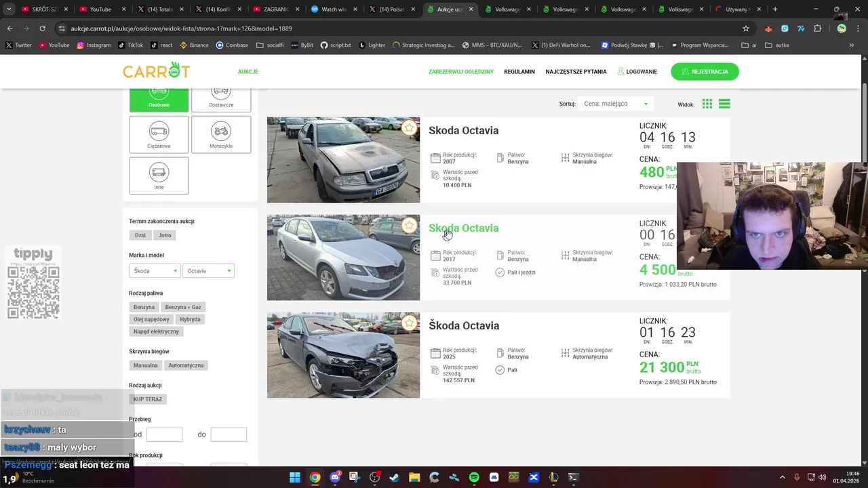Toggle Automatyczna gearbox filter
868x488 pixels.
tap(186, 365)
